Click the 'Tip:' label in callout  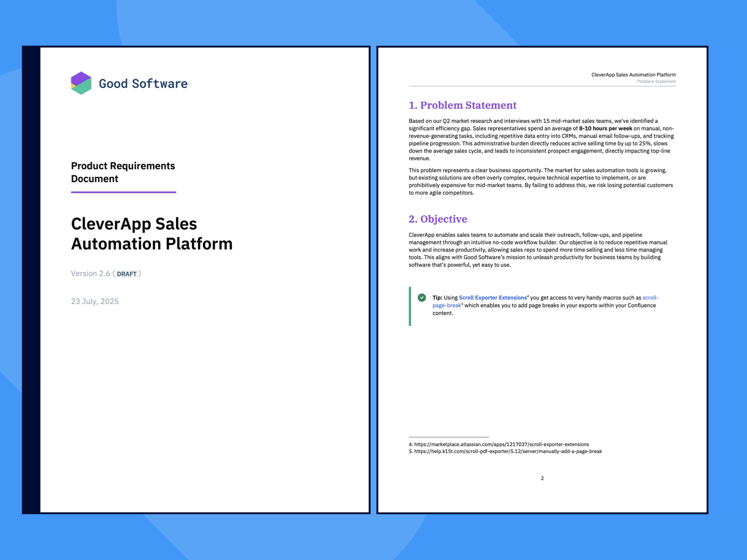(x=437, y=298)
